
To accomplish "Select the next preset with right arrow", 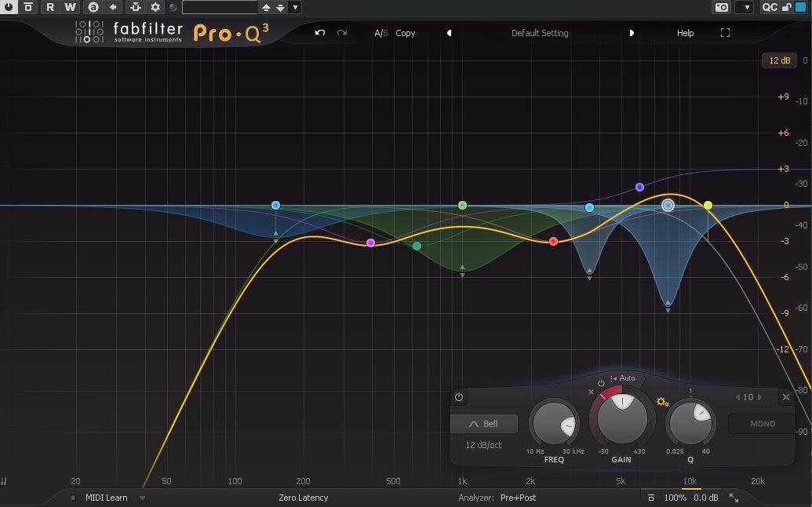I will coord(632,33).
